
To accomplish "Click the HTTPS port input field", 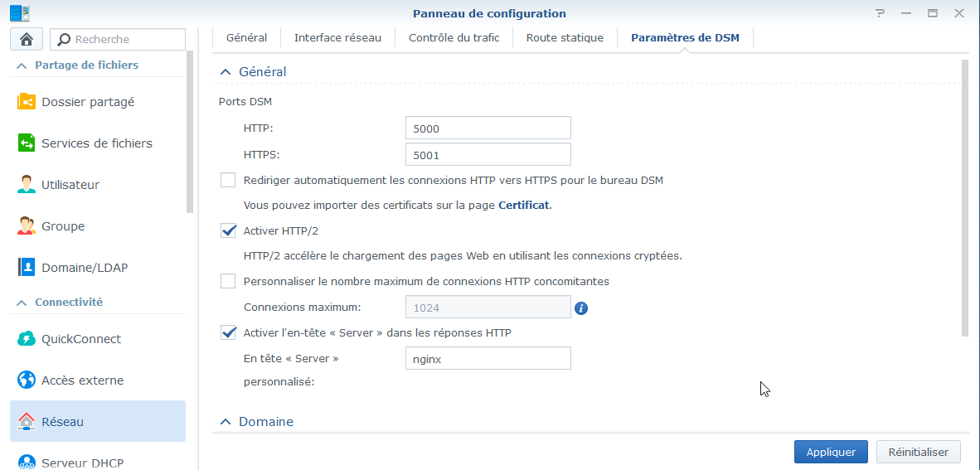I will [488, 155].
